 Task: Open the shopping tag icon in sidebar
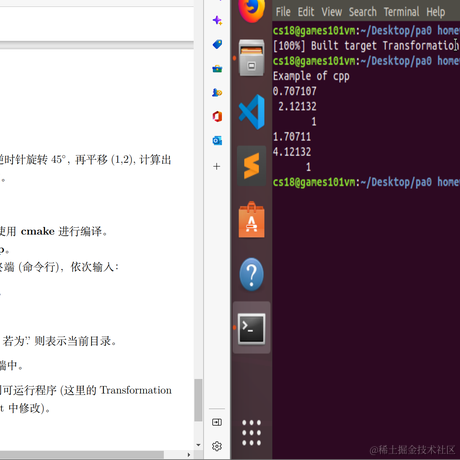217,44
